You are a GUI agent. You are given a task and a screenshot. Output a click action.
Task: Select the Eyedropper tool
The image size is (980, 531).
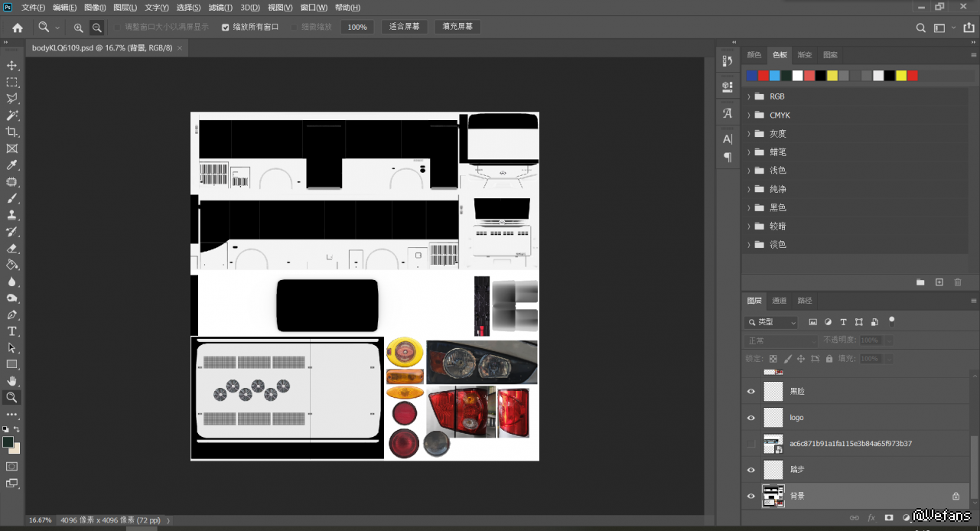tap(11, 165)
